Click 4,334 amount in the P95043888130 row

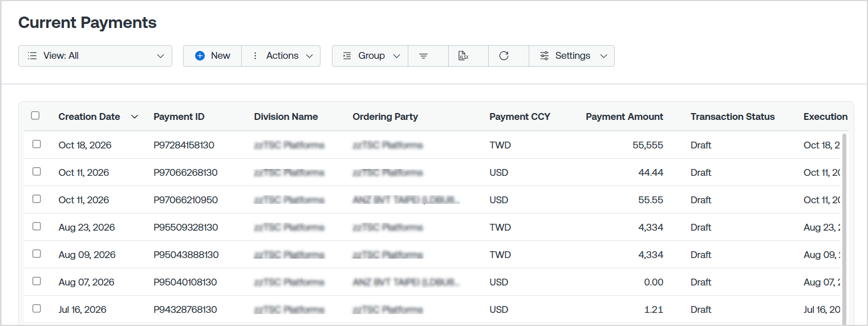point(651,255)
